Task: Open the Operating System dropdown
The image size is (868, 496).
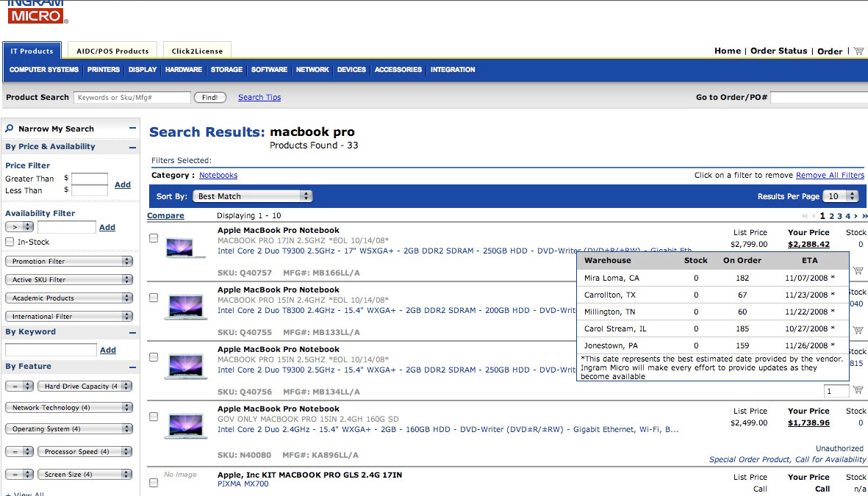Action: 69,429
